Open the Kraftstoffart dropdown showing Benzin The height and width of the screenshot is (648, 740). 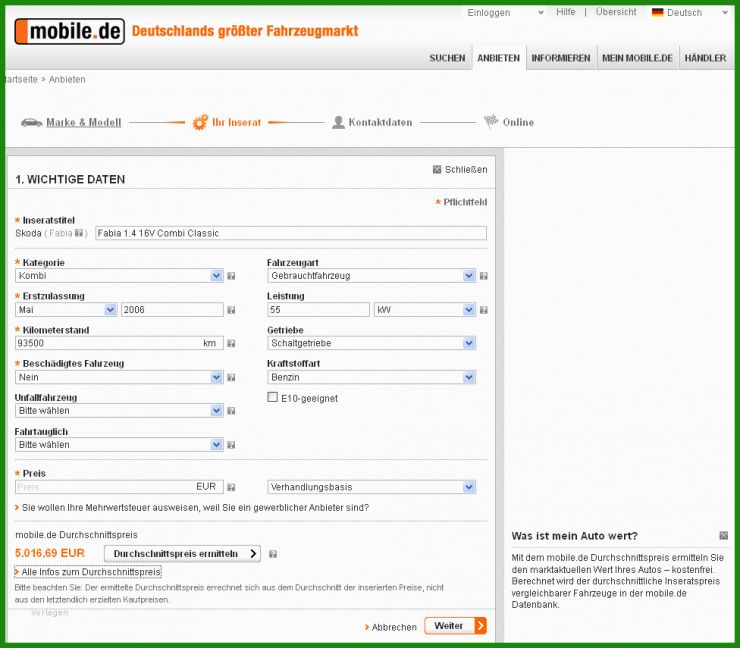click(371, 378)
